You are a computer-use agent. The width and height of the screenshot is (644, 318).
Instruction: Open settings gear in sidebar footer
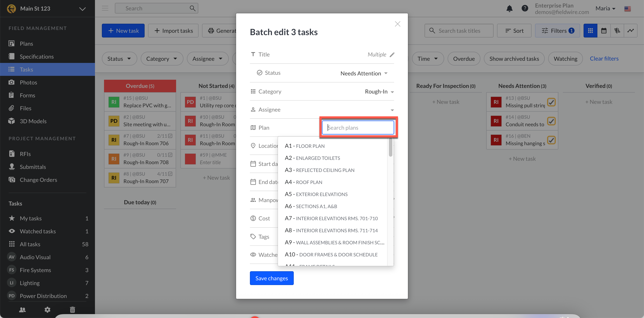pos(47,310)
